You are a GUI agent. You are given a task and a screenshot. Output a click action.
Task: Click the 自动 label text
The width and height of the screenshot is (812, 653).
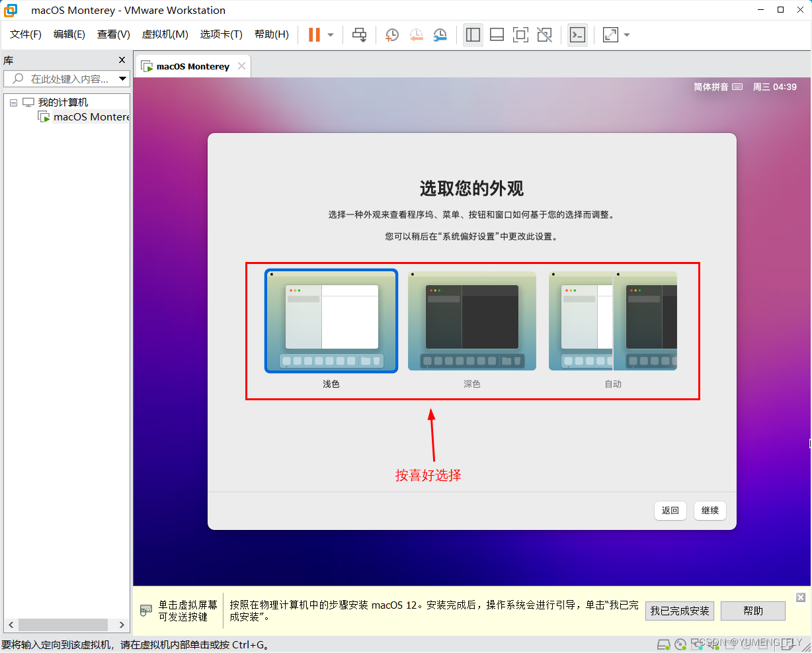click(x=613, y=384)
